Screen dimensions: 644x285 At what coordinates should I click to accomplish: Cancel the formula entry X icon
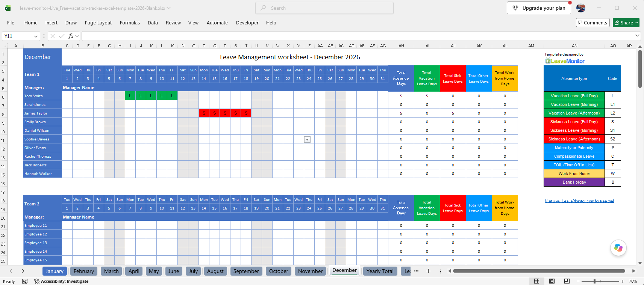(x=53, y=36)
